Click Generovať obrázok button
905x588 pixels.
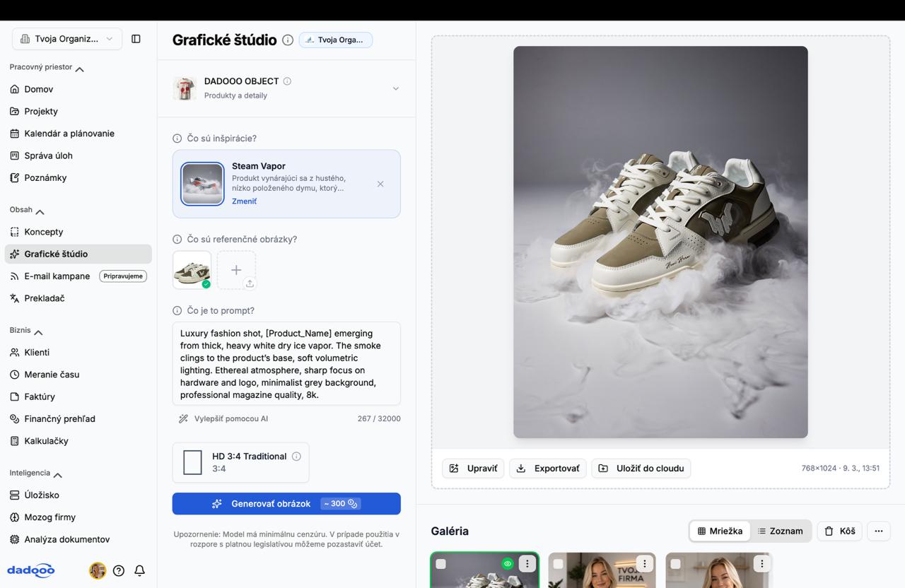(x=286, y=503)
